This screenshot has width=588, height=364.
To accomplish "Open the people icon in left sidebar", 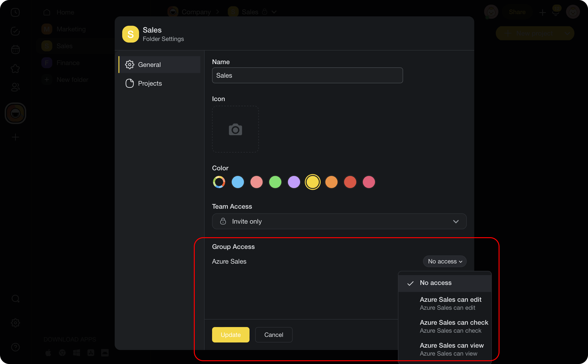I will click(x=15, y=87).
